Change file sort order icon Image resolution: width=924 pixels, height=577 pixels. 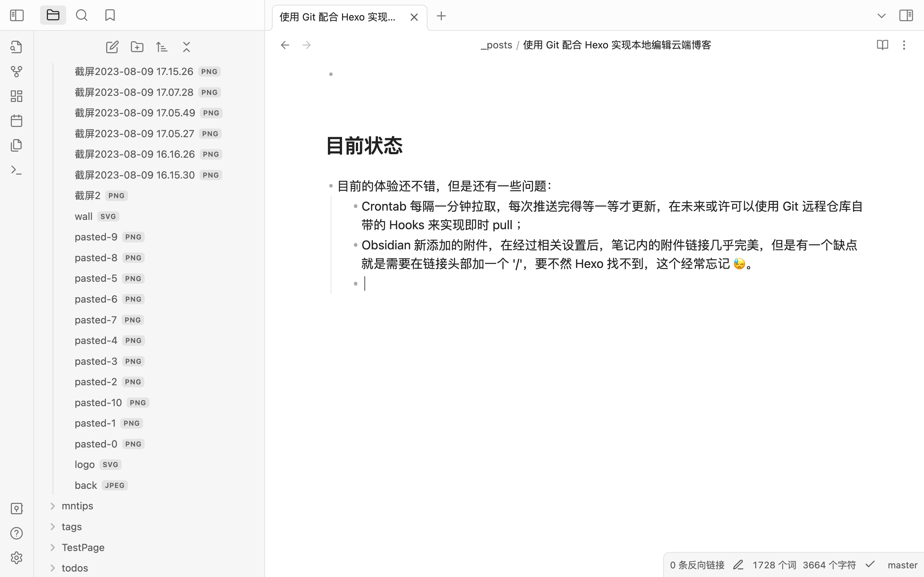[161, 47]
